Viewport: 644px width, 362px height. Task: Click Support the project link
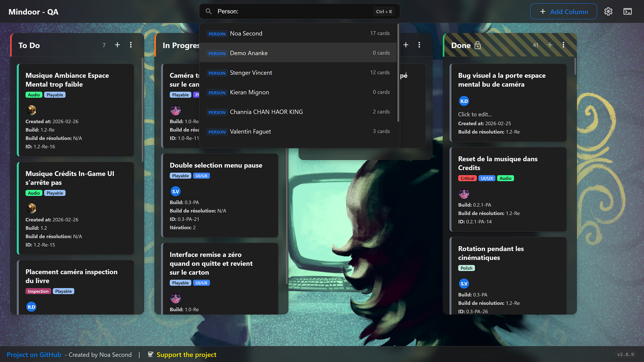point(186,355)
